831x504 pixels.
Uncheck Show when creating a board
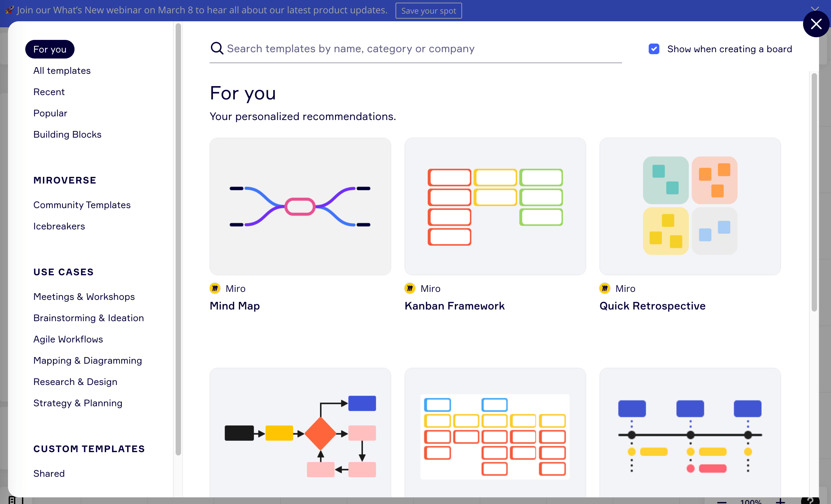point(654,49)
